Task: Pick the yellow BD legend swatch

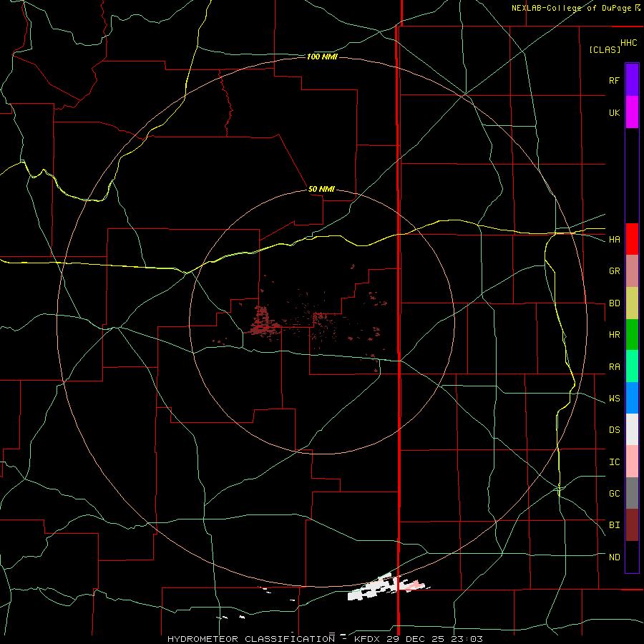Action: pyautogui.click(x=632, y=303)
